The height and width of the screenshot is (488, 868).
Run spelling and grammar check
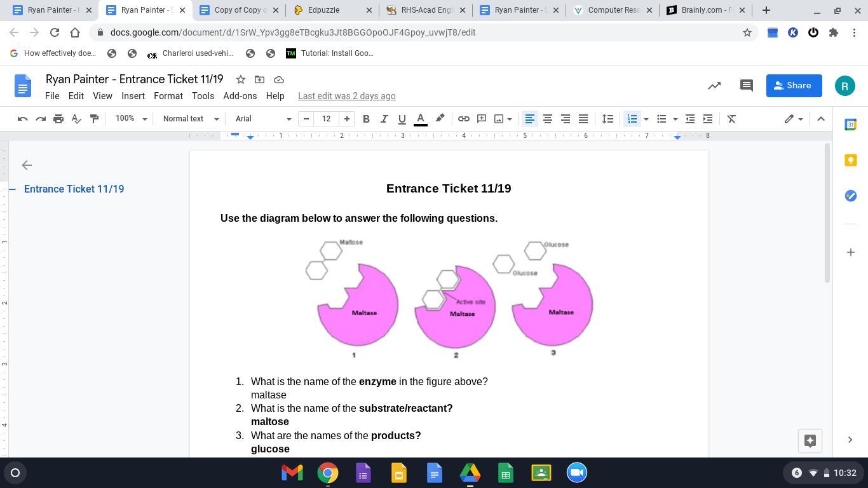pos(76,119)
